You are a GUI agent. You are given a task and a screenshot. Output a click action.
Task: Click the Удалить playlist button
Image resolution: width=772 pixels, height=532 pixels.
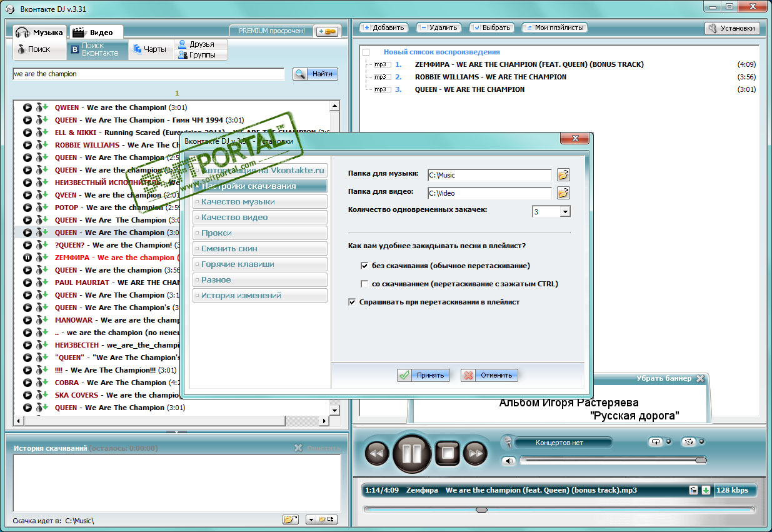coord(439,28)
